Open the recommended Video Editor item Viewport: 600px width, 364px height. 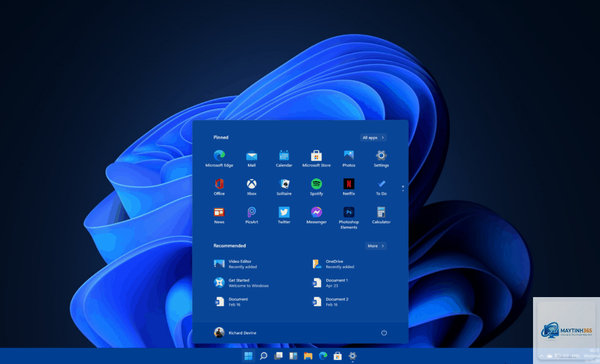(235, 264)
